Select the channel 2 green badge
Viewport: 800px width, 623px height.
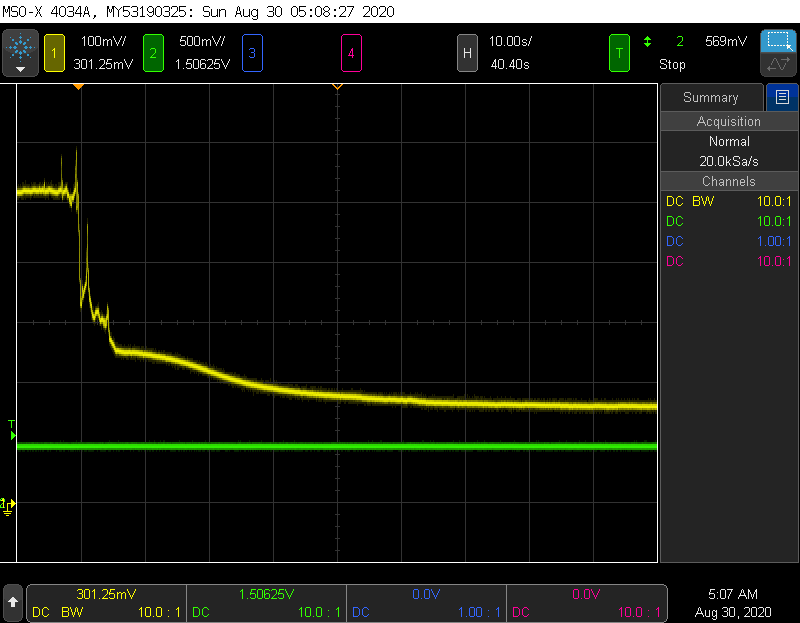(x=153, y=52)
